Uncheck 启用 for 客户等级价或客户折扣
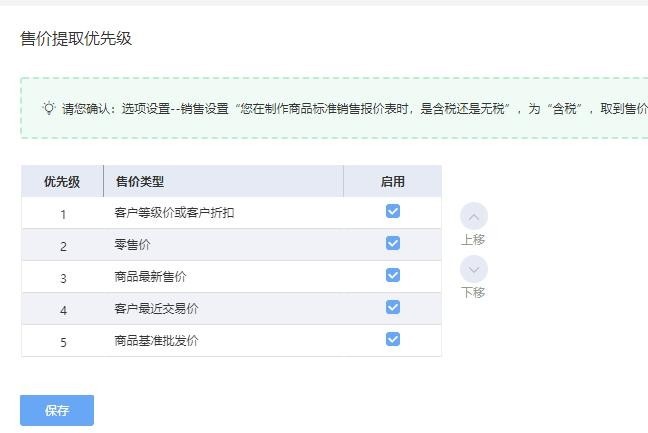Image resolution: width=648 pixels, height=433 pixels. pos(393,211)
